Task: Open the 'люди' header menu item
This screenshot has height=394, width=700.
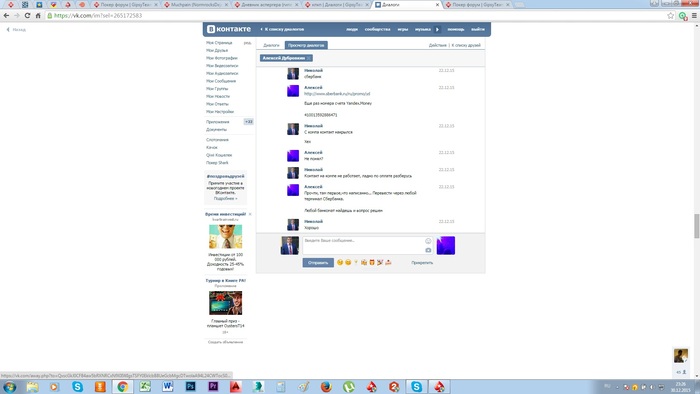Action: pyautogui.click(x=352, y=29)
